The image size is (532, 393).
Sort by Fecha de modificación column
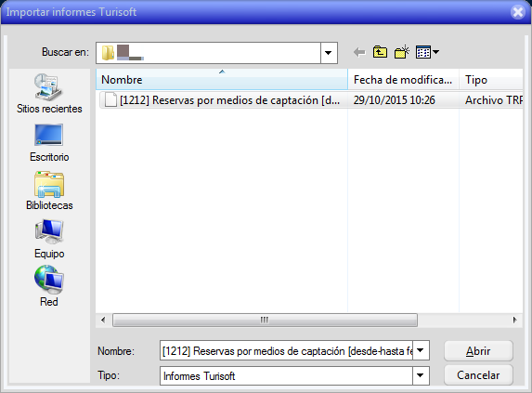(x=403, y=79)
